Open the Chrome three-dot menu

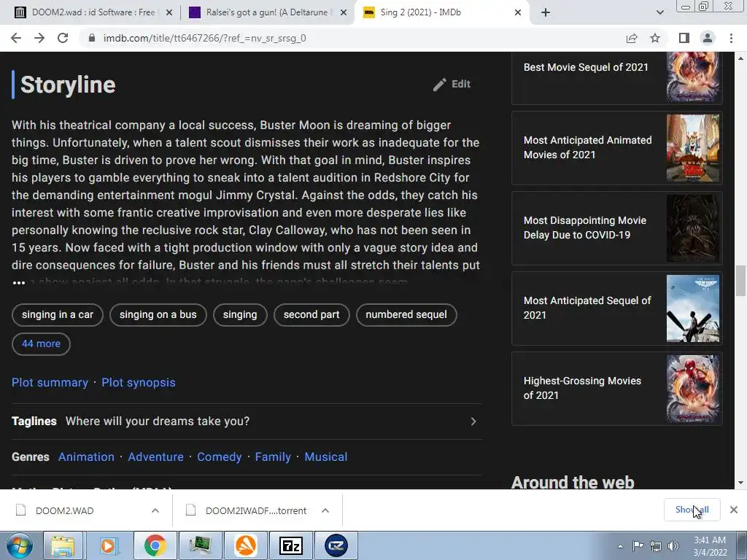coord(731,38)
